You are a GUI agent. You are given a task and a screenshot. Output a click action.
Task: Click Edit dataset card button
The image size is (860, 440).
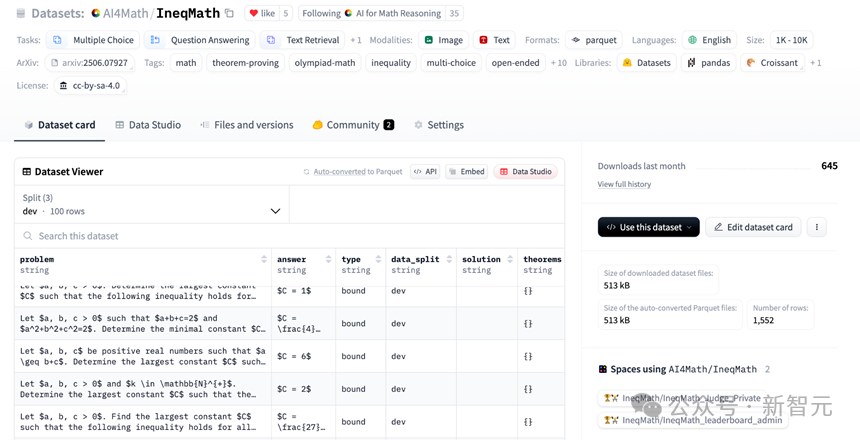click(753, 227)
